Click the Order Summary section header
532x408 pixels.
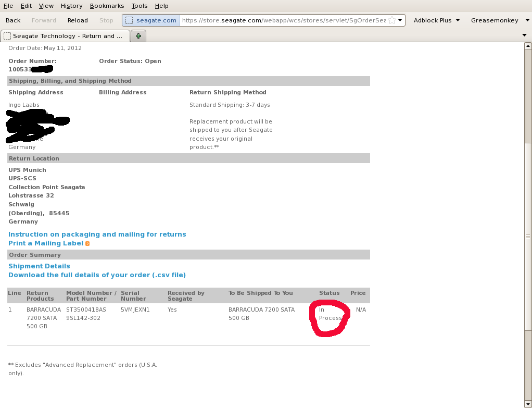(x=188, y=255)
